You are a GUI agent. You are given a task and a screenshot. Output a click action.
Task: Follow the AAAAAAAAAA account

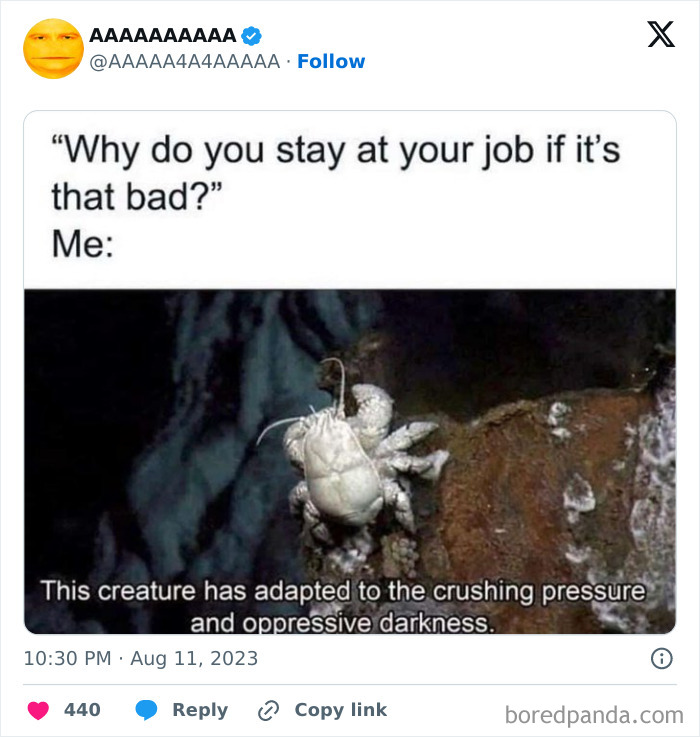[331, 62]
